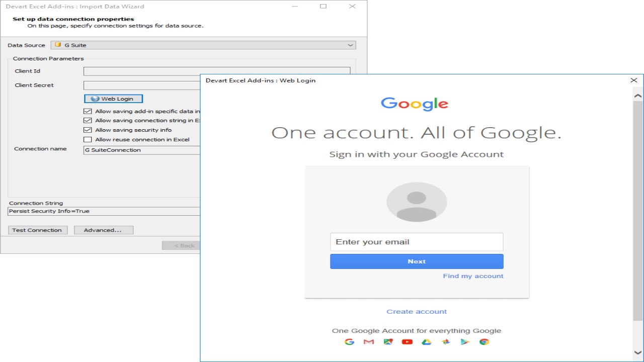Click the Google logo in Web Login
This screenshot has height=362, width=644.
(x=415, y=104)
